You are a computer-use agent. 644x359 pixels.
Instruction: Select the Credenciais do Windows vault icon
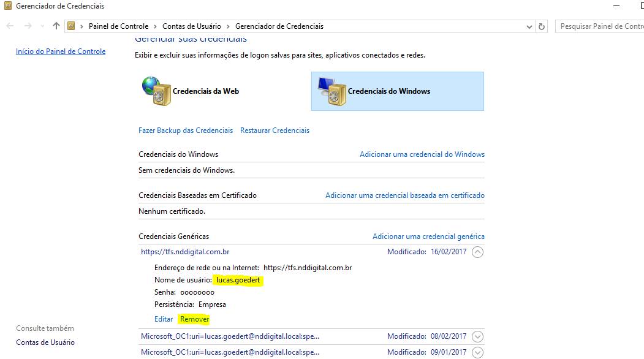pos(331,91)
